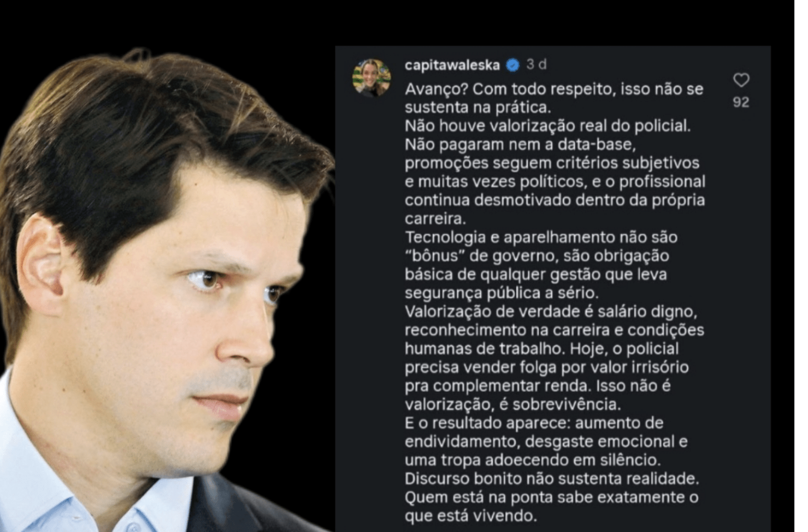The height and width of the screenshot is (532, 808).
Task: Click the line Valorização de verdade é salário digno
Action: coord(551,312)
